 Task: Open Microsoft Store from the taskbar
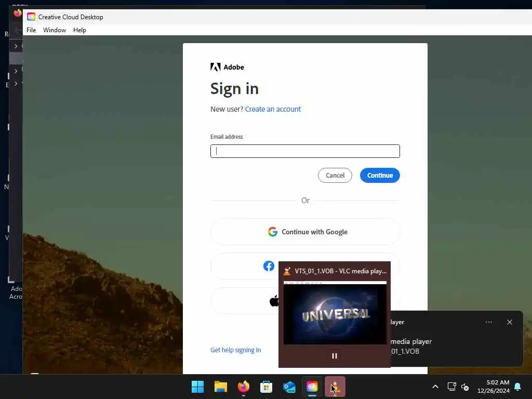[x=267, y=387]
